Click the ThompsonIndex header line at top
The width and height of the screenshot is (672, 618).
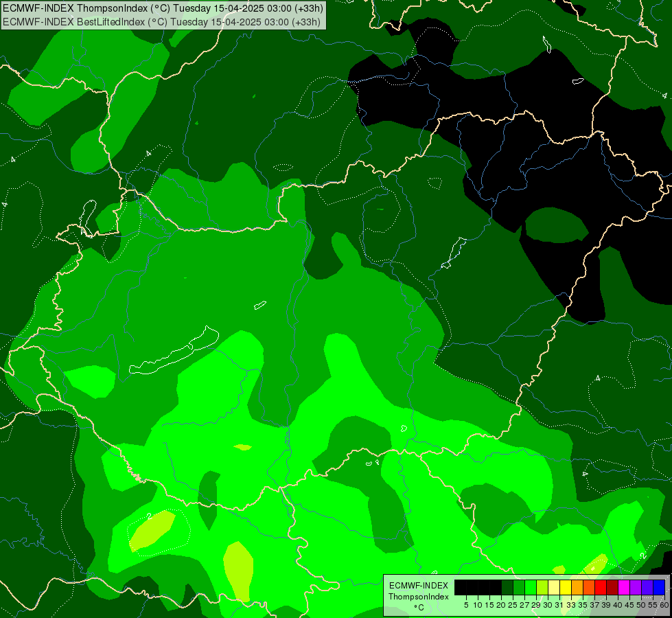pyautogui.click(x=163, y=8)
